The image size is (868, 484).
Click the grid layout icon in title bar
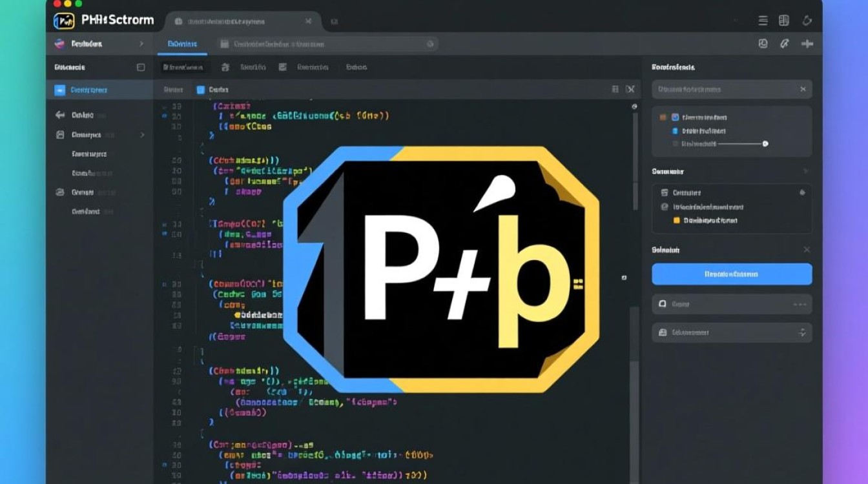(x=784, y=21)
